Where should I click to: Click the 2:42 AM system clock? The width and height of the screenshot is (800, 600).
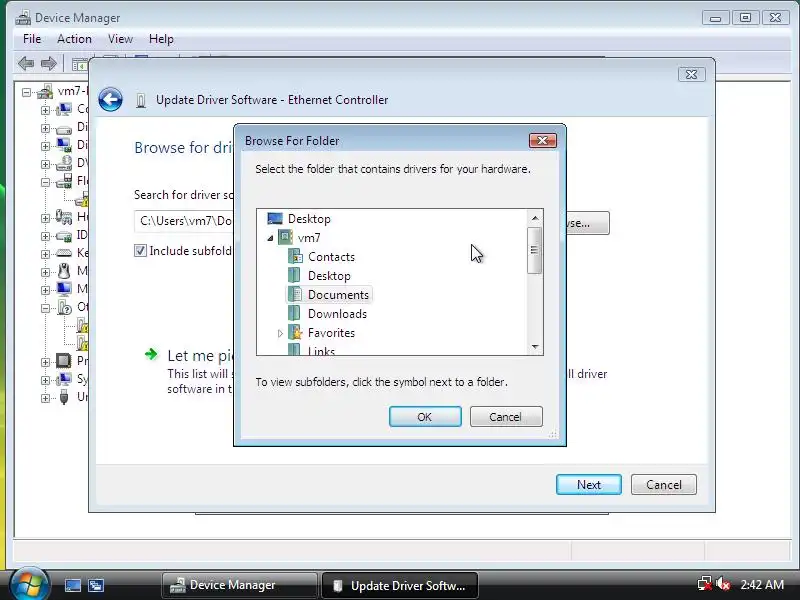click(x=762, y=584)
